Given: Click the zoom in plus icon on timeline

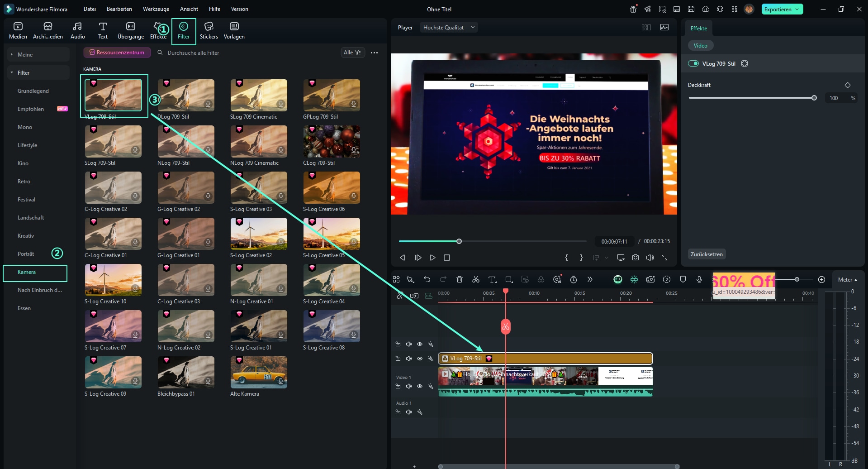Looking at the screenshot, I should 822,279.
